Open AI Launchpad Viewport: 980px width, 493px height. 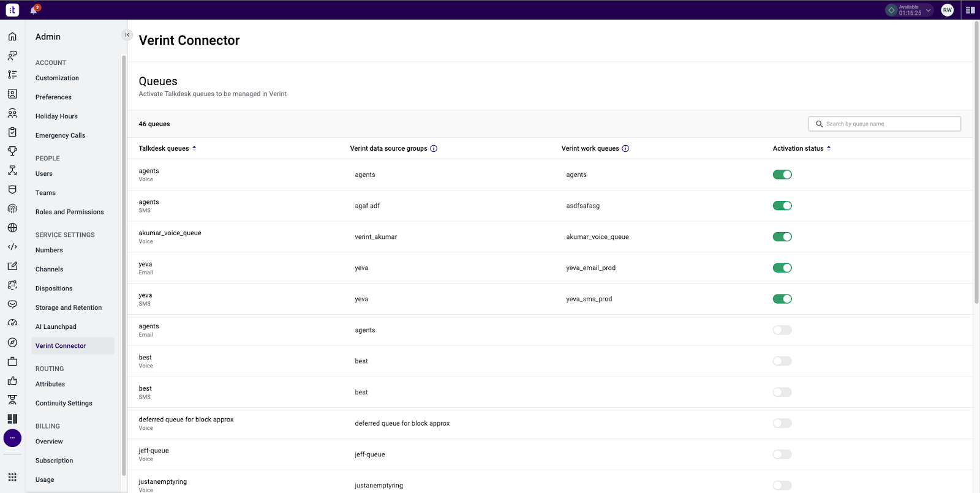click(x=56, y=327)
